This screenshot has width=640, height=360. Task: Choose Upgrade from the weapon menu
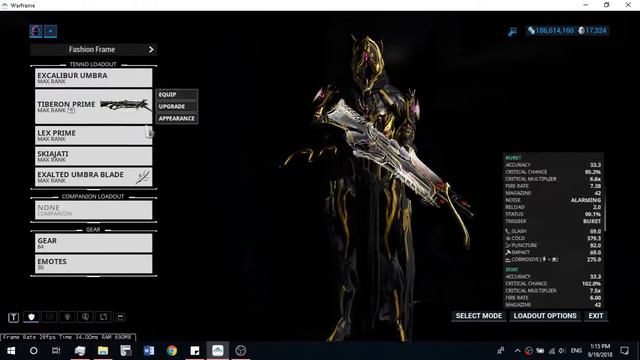[177, 107]
